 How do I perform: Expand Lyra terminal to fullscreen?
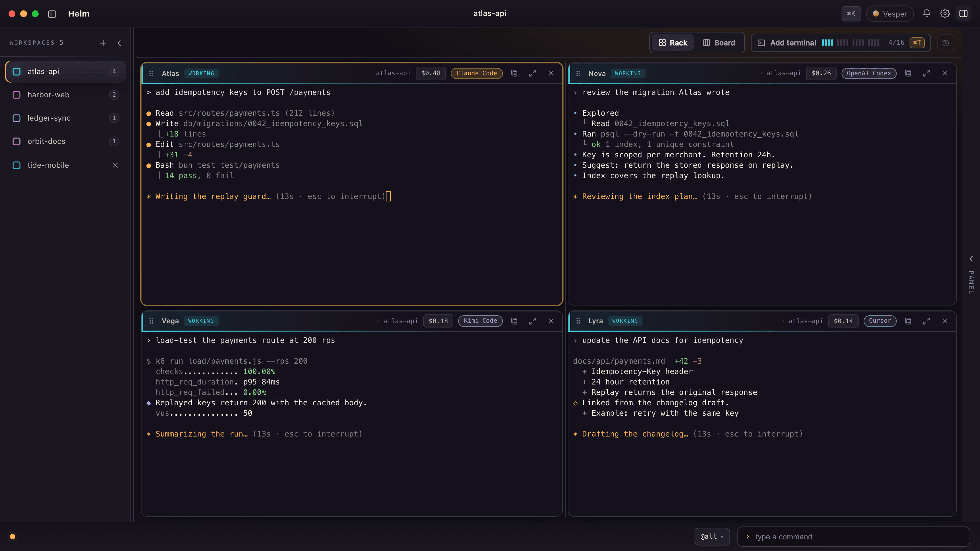[x=926, y=321]
